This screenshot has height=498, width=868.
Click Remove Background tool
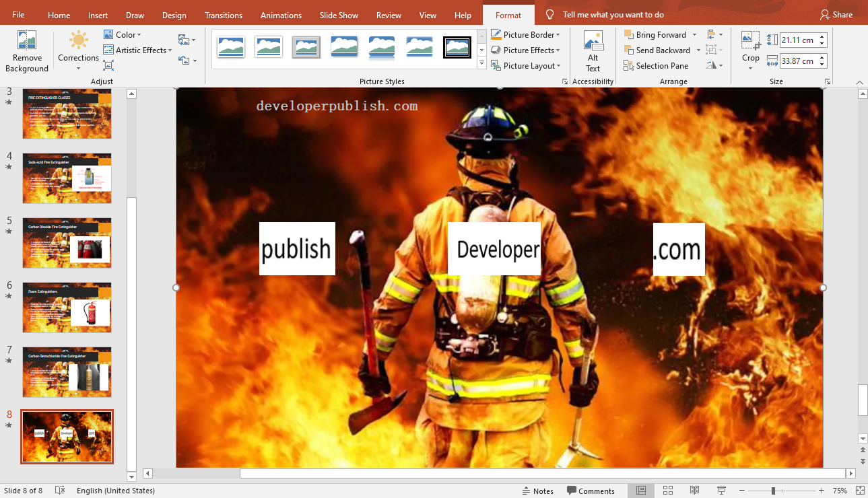point(27,52)
